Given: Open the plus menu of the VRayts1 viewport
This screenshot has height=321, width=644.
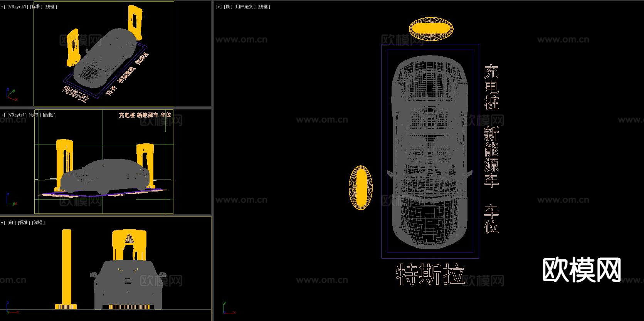Looking at the screenshot, I should tap(3, 115).
